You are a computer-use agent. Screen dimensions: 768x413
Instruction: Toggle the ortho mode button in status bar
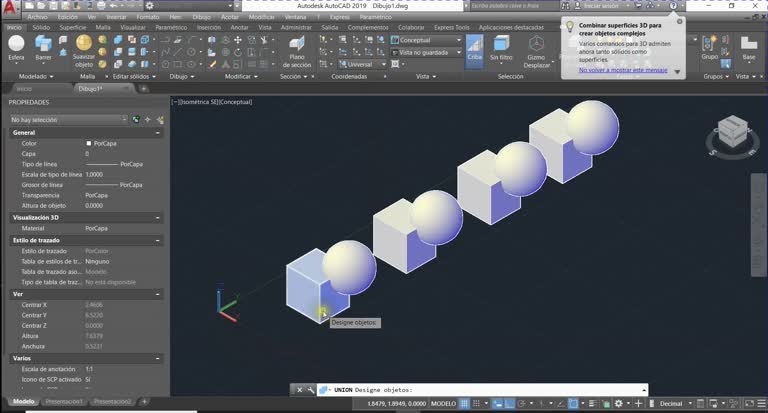coord(509,404)
